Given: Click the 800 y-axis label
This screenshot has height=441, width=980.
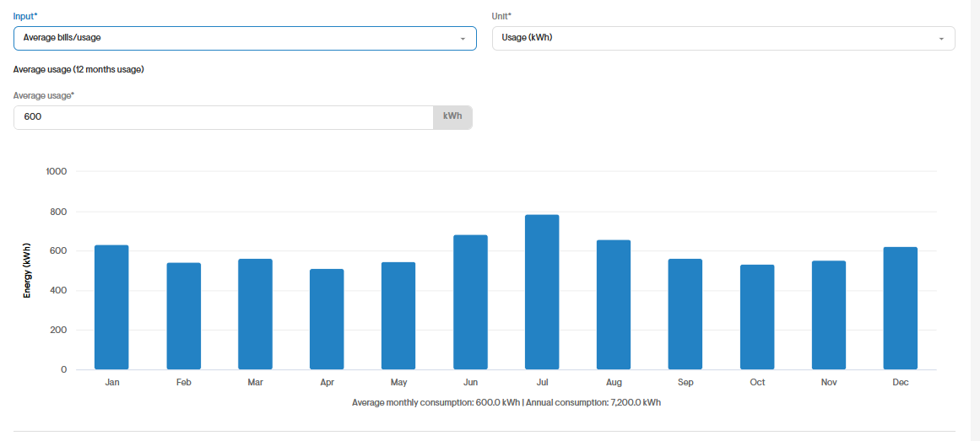Looking at the screenshot, I should (x=59, y=212).
